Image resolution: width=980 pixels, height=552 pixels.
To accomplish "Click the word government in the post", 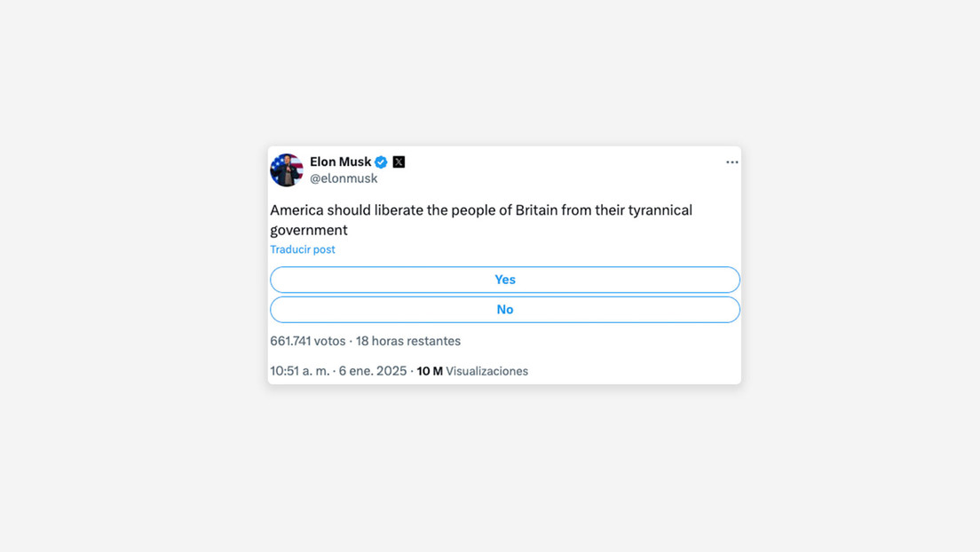I will (x=308, y=230).
